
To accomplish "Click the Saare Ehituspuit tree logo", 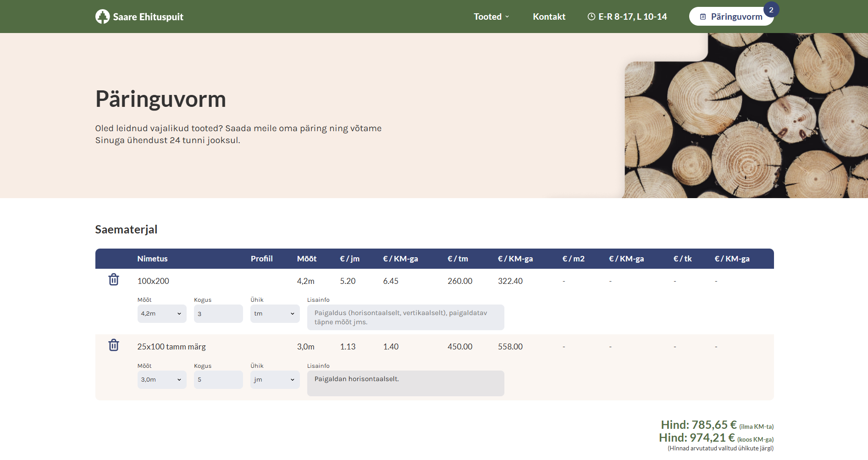I will 102,17.
